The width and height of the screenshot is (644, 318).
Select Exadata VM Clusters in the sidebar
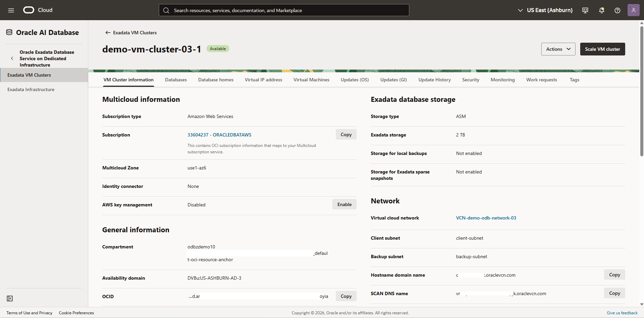coord(44,75)
